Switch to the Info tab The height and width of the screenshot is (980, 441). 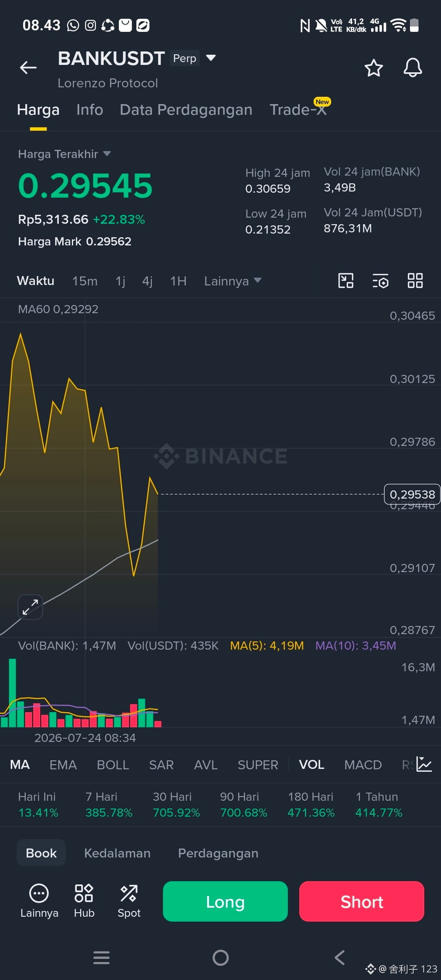click(90, 110)
